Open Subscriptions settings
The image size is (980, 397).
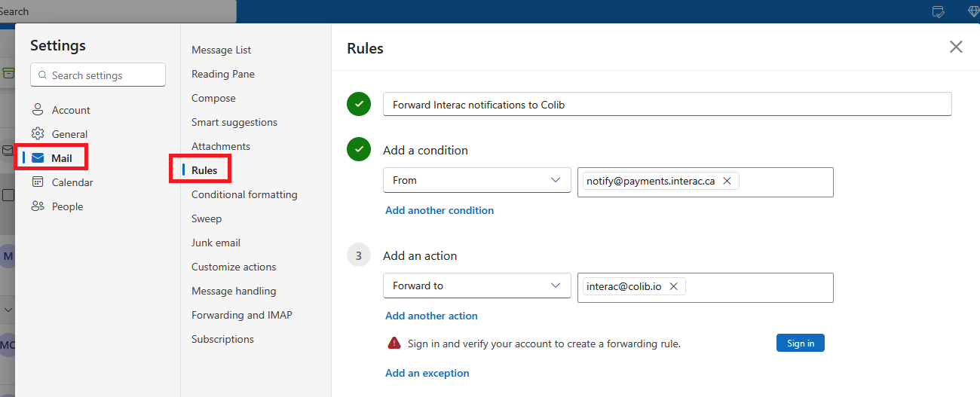tap(222, 339)
